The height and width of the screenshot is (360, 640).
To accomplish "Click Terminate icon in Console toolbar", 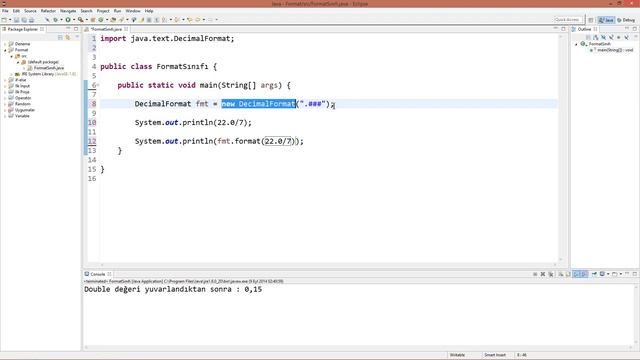I will click(x=535, y=274).
